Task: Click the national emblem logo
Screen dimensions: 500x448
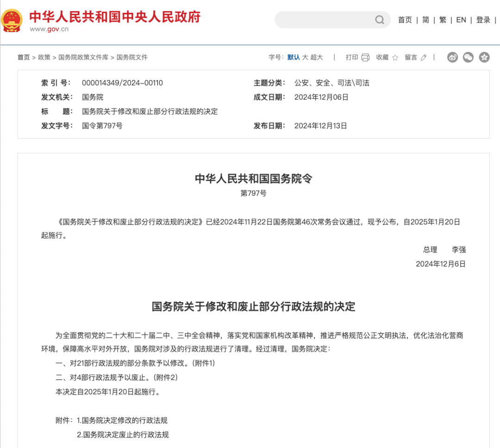Action: tap(12, 19)
